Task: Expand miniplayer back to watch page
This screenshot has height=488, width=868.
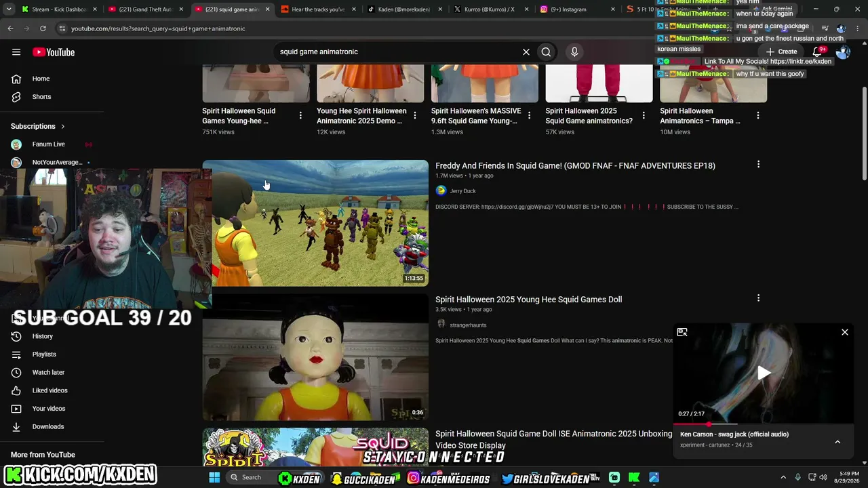Action: [682, 332]
